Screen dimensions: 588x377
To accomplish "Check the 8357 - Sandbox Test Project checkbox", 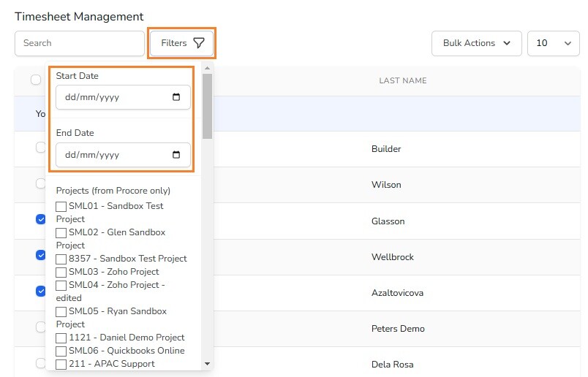I will (x=61, y=259).
